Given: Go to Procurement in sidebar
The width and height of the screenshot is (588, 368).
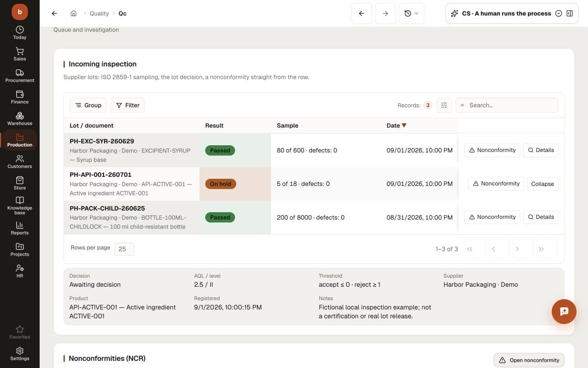Looking at the screenshot, I should point(20,76).
